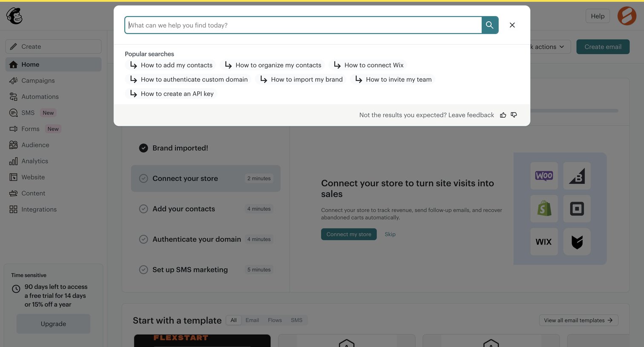The height and width of the screenshot is (347, 644).
Task: Click the clock icon in Time sensitive box
Action: pyautogui.click(x=16, y=289)
